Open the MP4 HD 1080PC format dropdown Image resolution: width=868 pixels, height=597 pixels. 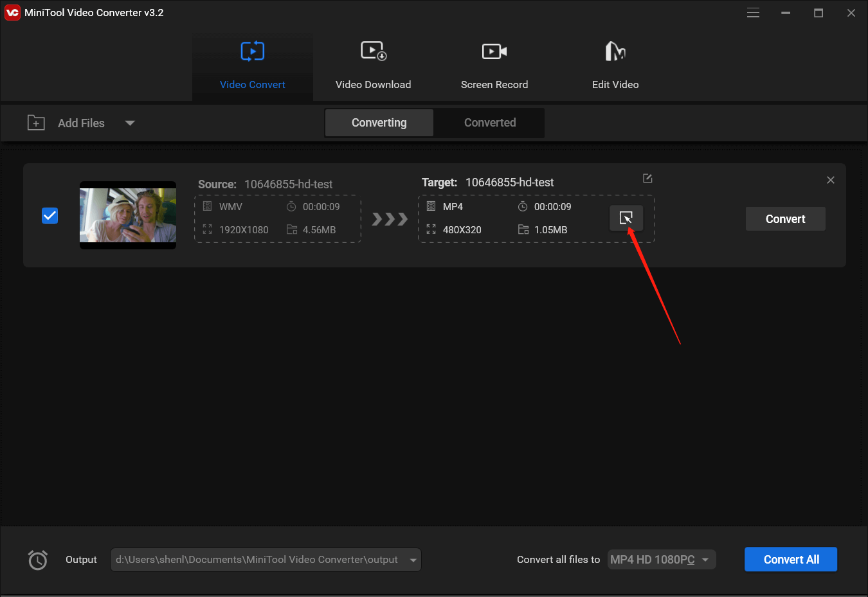point(662,560)
